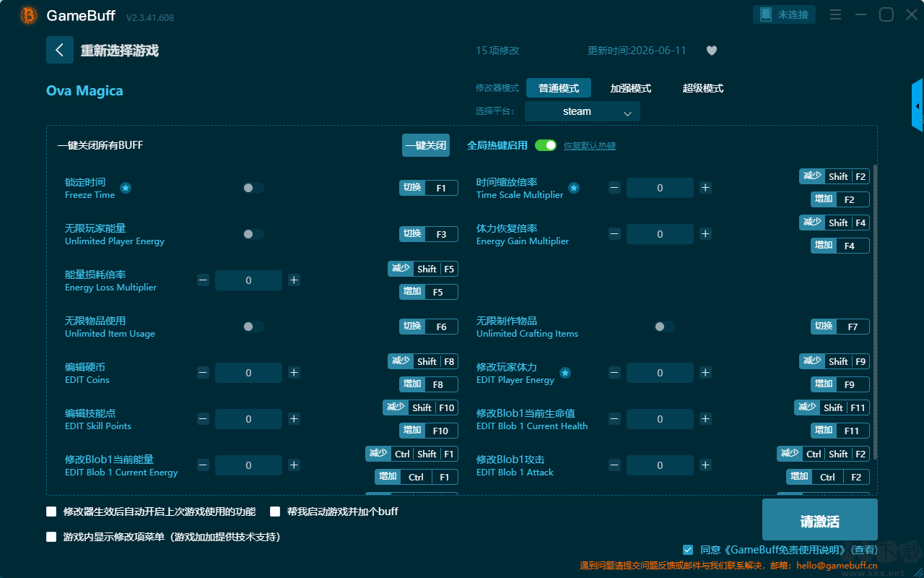Click the F6 切换 hotkey for Unlimited Item Usage
This screenshot has height=578, width=924.
[x=429, y=327]
